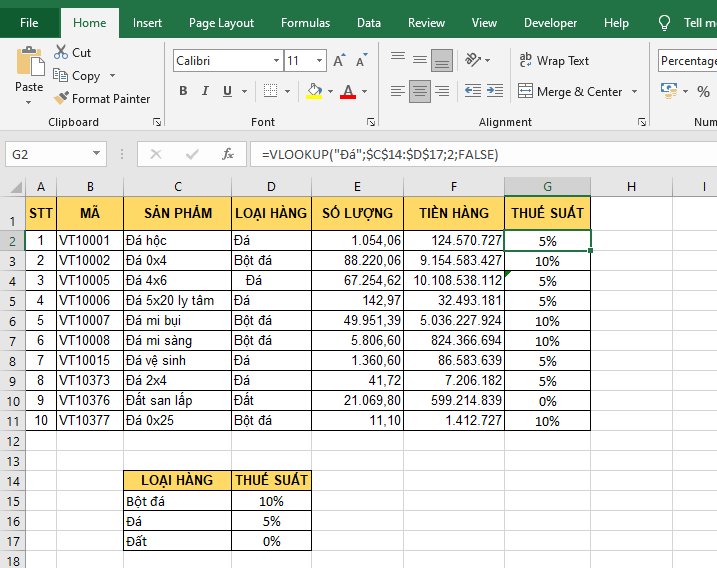Toggle Bold formatting

pos(183,91)
